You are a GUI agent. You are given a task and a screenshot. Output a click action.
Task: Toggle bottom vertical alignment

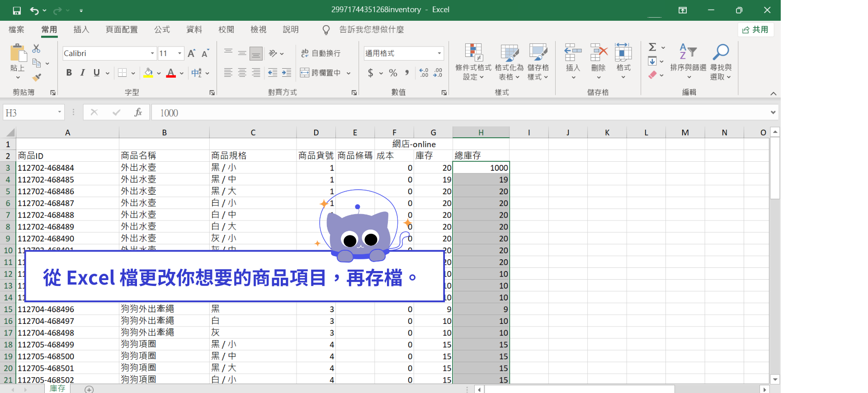point(256,53)
